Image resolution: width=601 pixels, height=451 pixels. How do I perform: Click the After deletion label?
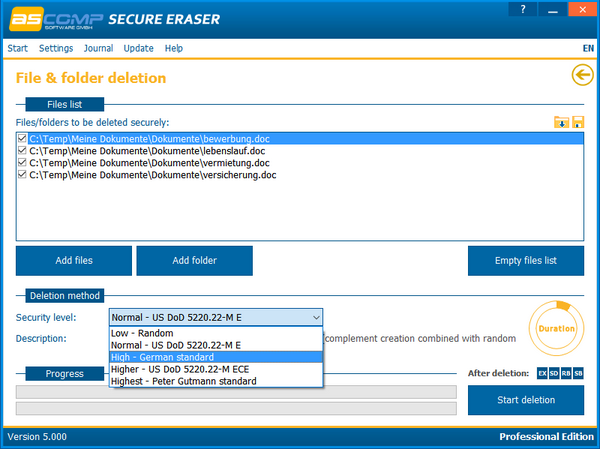point(498,373)
